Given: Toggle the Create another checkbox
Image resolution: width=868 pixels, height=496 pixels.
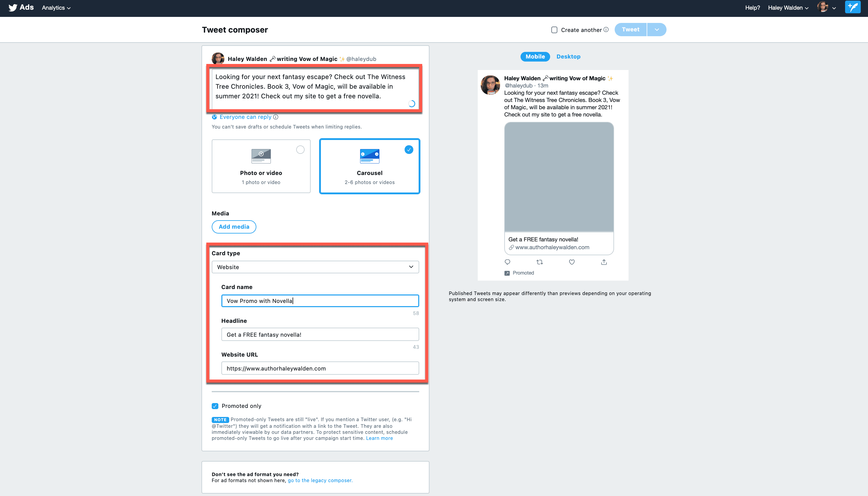Looking at the screenshot, I should (x=554, y=29).
